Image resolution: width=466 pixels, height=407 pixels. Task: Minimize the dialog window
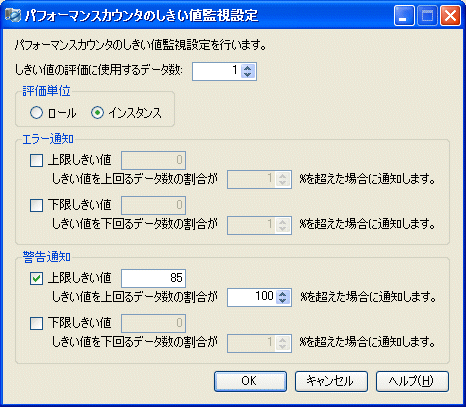point(404,16)
